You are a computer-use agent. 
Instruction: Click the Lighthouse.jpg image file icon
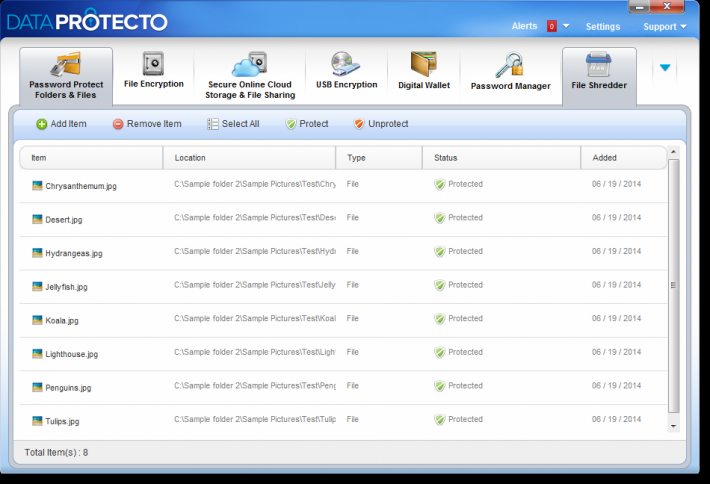tap(37, 353)
